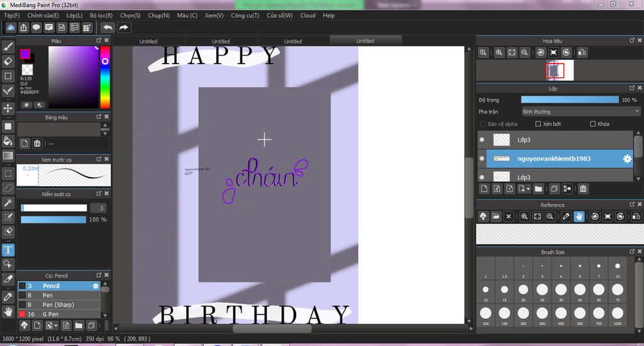644x346 pixels.
Task: Click the brush opacity 100% slider
Action: 53,220
